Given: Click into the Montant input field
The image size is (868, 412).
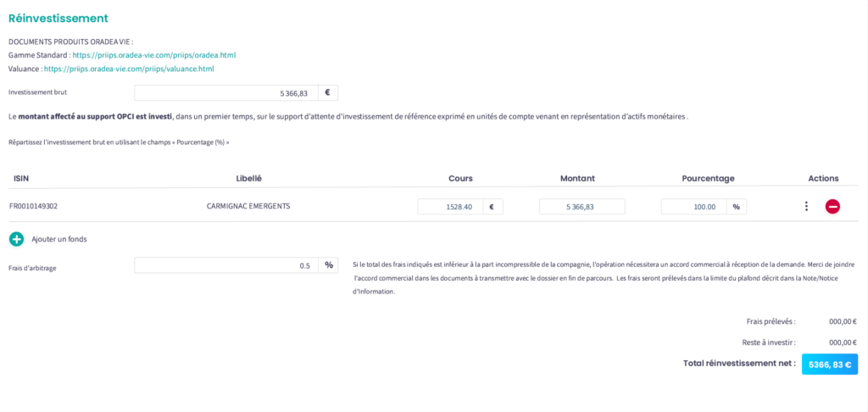Looking at the screenshot, I should point(581,206).
